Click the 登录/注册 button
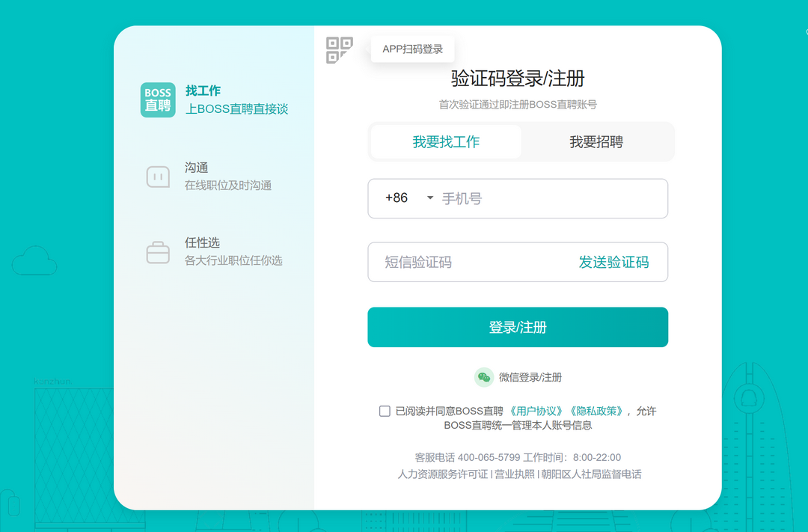 tap(518, 327)
